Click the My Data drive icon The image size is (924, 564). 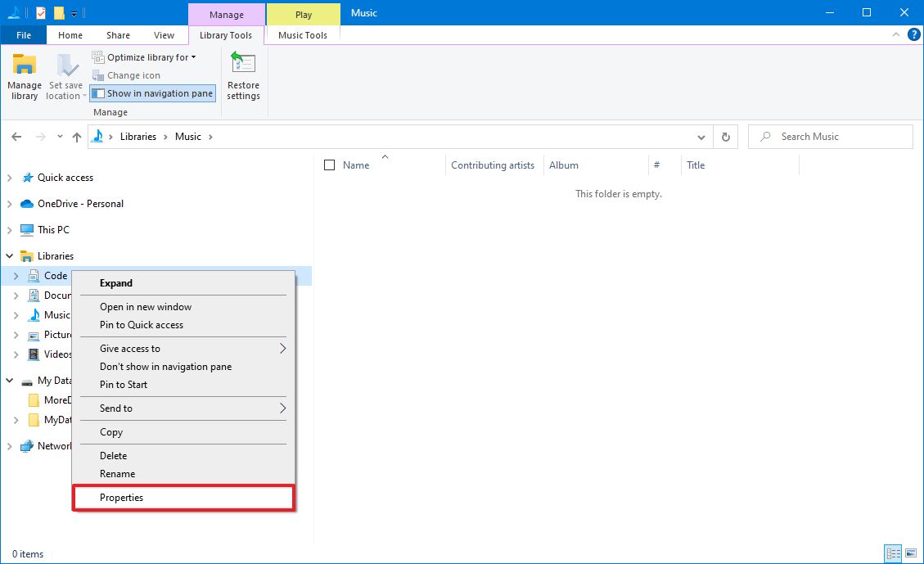click(26, 381)
